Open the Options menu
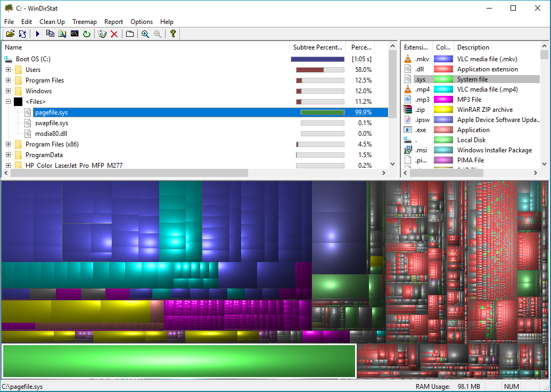 142,22
